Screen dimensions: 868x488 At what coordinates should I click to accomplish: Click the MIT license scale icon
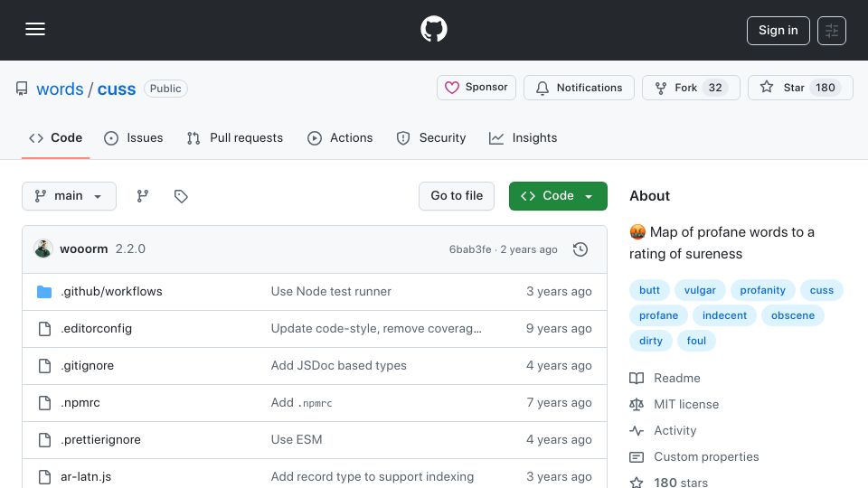tap(637, 405)
